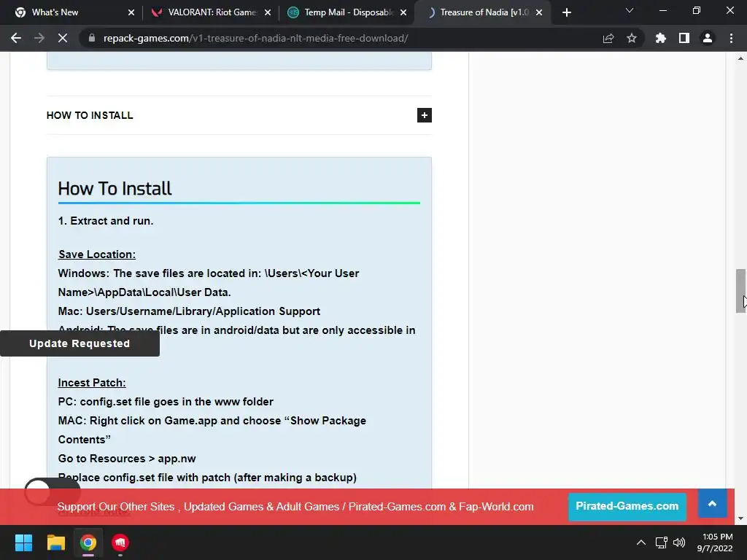Open Windows Start menu
The height and width of the screenshot is (560, 747).
[x=23, y=542]
